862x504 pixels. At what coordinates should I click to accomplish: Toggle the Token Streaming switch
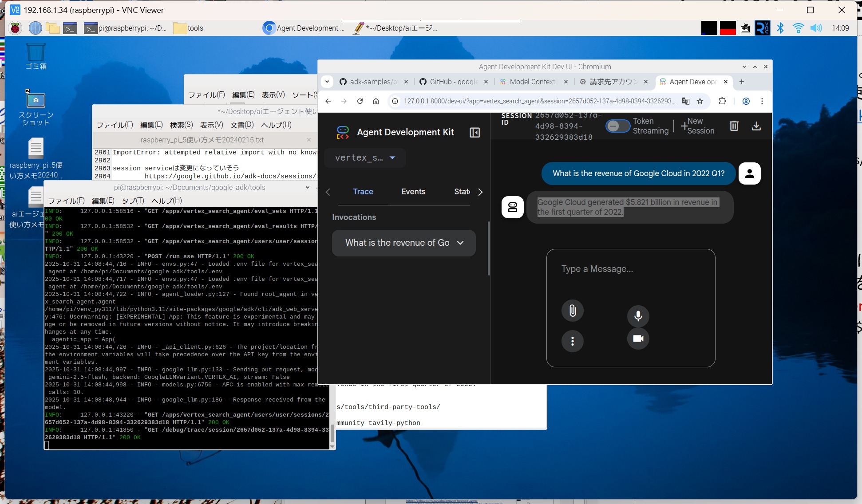(x=617, y=126)
